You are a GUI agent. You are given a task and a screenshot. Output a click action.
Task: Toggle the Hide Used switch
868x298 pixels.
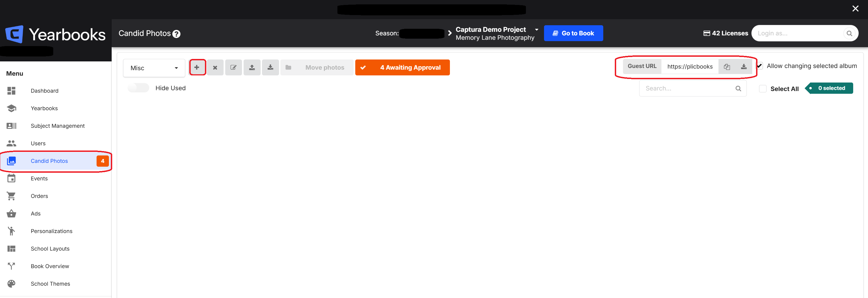tap(139, 88)
